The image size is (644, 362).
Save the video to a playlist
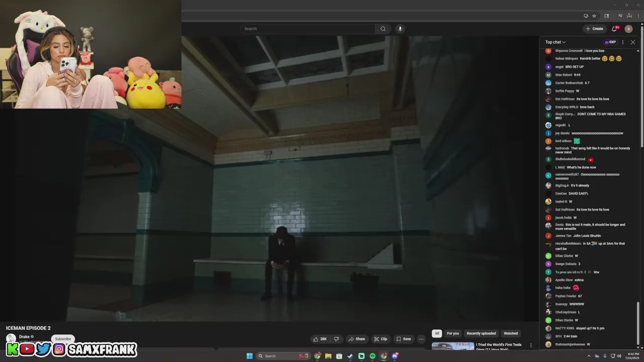(x=404, y=339)
